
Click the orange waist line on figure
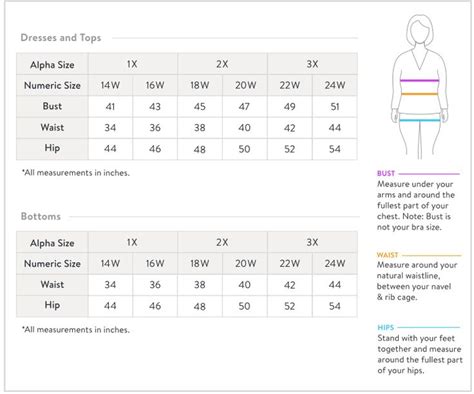(419, 94)
